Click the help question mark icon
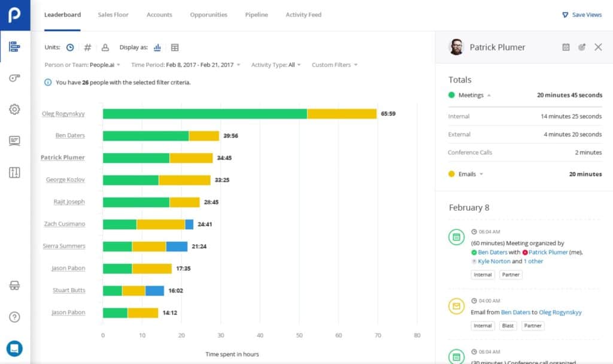The image size is (613, 364). pyautogui.click(x=15, y=317)
